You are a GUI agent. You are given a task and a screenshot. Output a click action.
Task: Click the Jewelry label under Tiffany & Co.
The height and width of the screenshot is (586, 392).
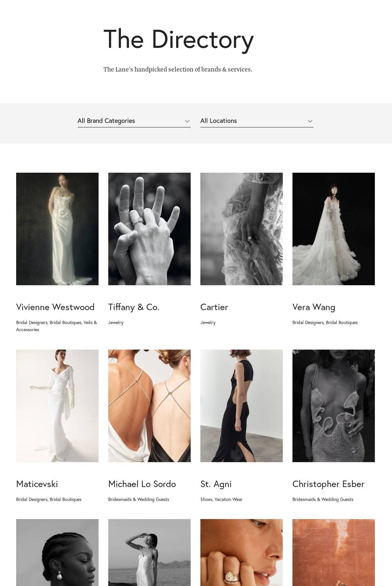(x=116, y=322)
